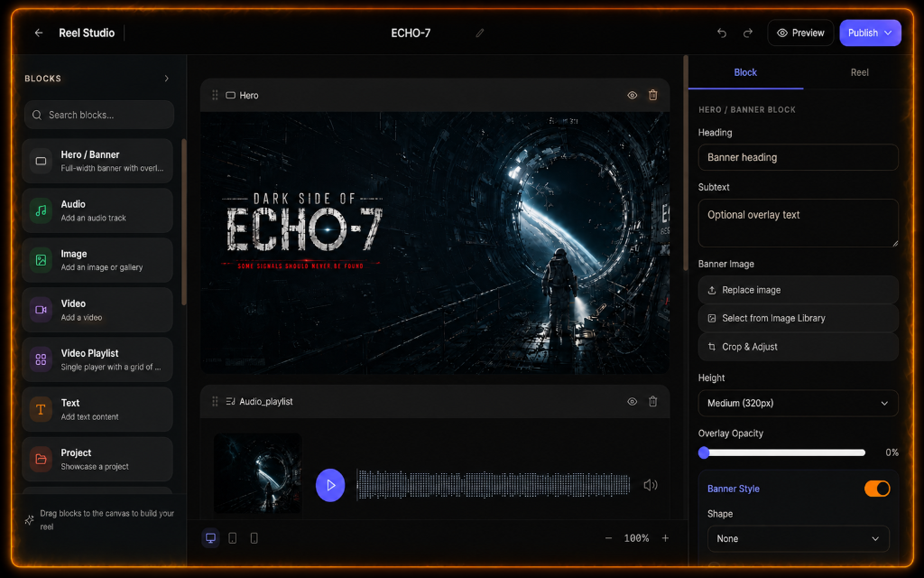Click Replace image button
Image resolution: width=924 pixels, height=578 pixels.
click(x=798, y=290)
